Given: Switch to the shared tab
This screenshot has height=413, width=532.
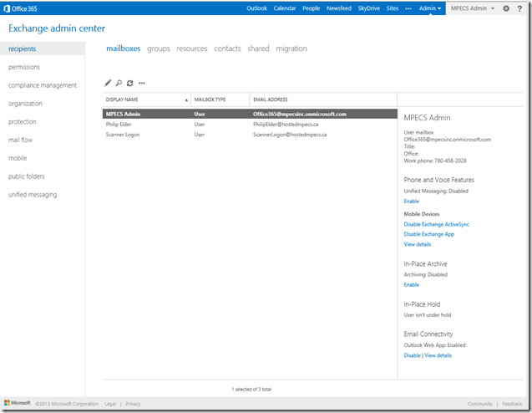Looking at the screenshot, I should (258, 48).
